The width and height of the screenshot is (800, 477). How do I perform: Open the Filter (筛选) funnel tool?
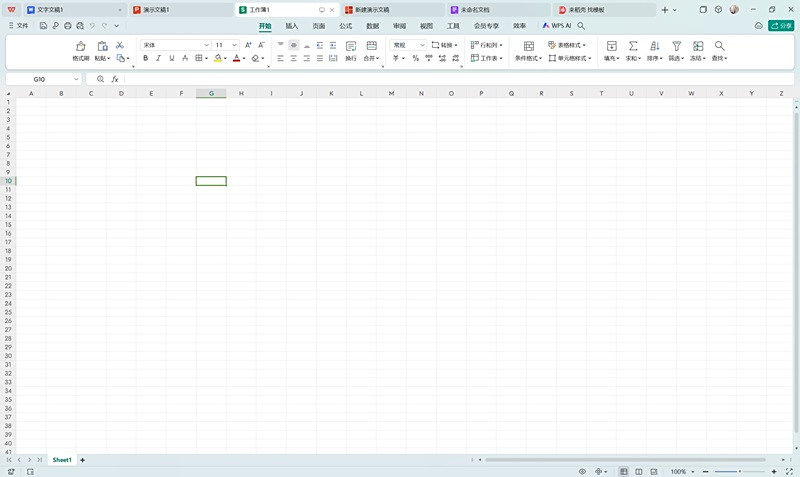676,46
